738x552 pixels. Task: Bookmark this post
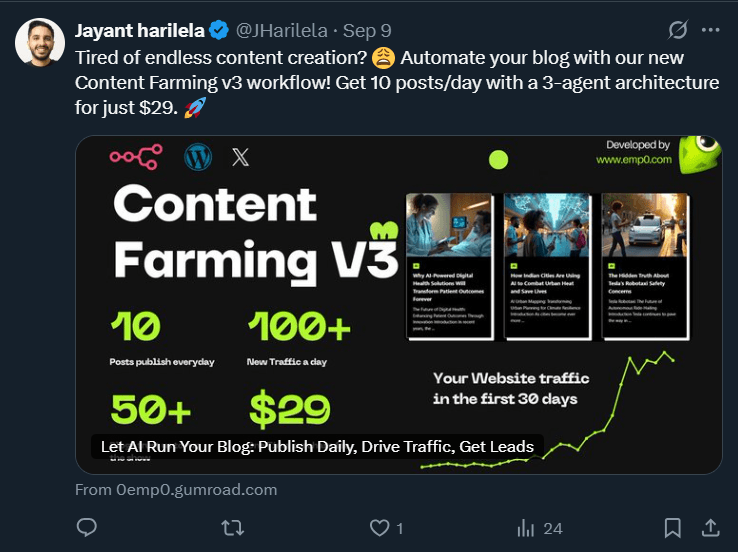tap(673, 527)
